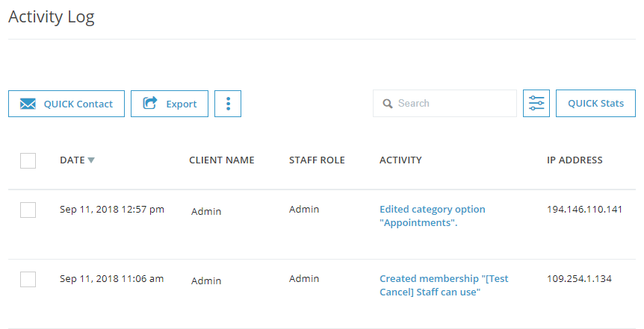Viewport: 644px width, 329px height.
Task: Open the three-dot more options menu
Action: (228, 104)
